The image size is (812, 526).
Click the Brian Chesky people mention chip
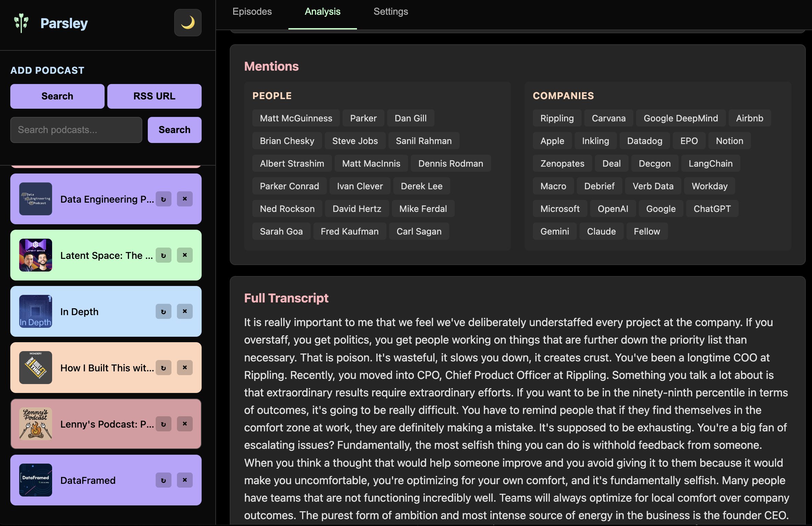tap(287, 141)
